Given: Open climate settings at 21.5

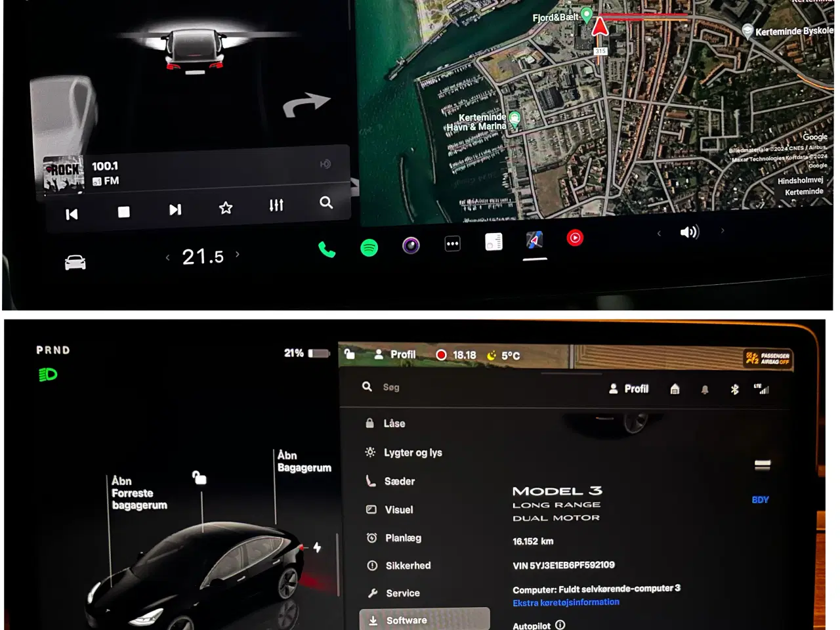Looking at the screenshot, I should pos(203,257).
